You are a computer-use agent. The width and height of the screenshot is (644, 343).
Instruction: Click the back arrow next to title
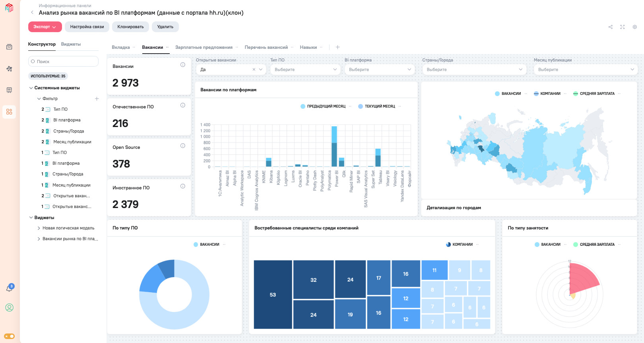pos(32,13)
